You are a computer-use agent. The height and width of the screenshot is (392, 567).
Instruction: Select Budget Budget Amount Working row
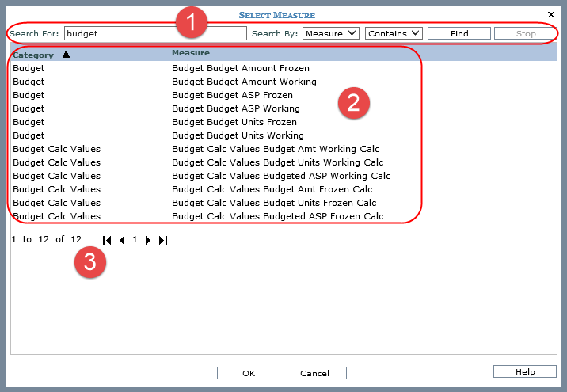point(243,82)
